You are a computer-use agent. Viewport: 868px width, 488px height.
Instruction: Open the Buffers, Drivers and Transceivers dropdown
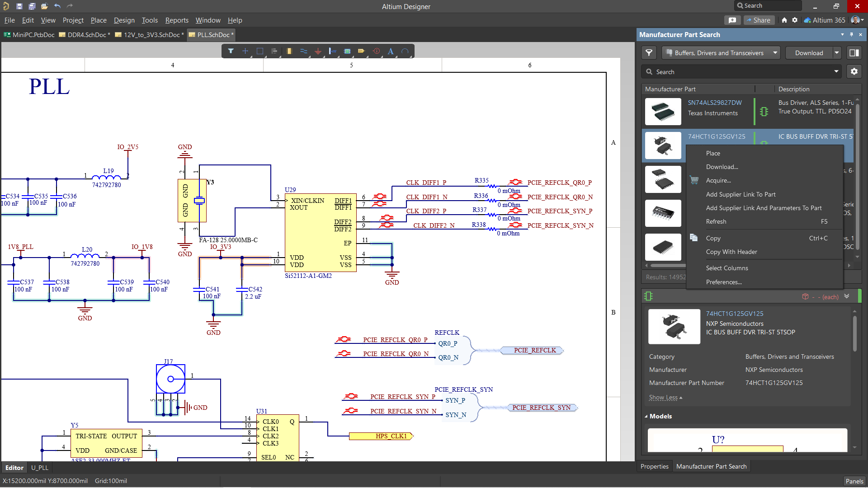pos(722,53)
